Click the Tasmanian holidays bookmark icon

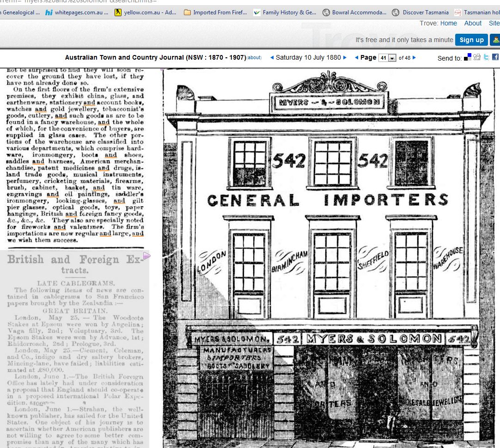pyautogui.click(x=457, y=12)
